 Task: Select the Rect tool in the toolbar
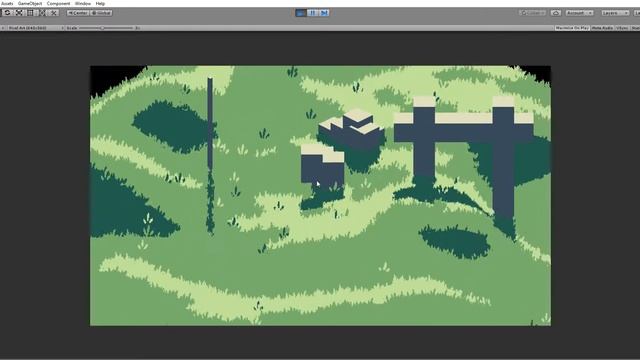click(x=31, y=13)
